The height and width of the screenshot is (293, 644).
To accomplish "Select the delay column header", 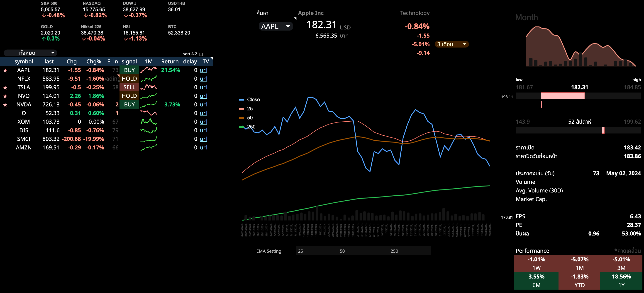I will [190, 61].
